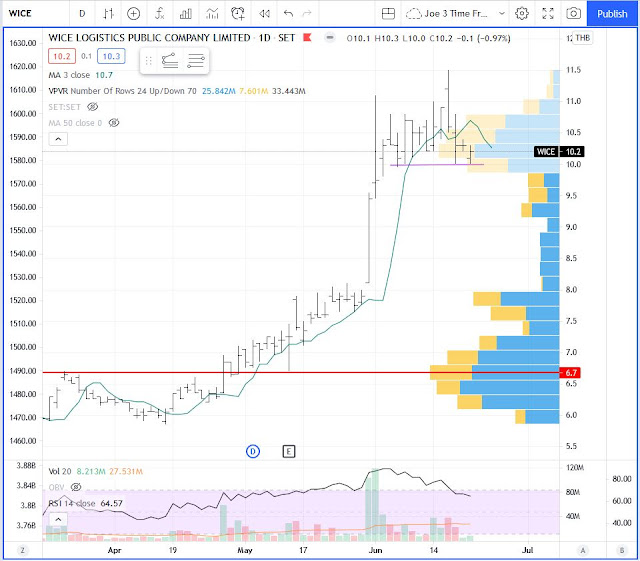The height and width of the screenshot is (561, 640).
Task: Click the Joe 3 Time Fr... layout name
Action: (456, 14)
